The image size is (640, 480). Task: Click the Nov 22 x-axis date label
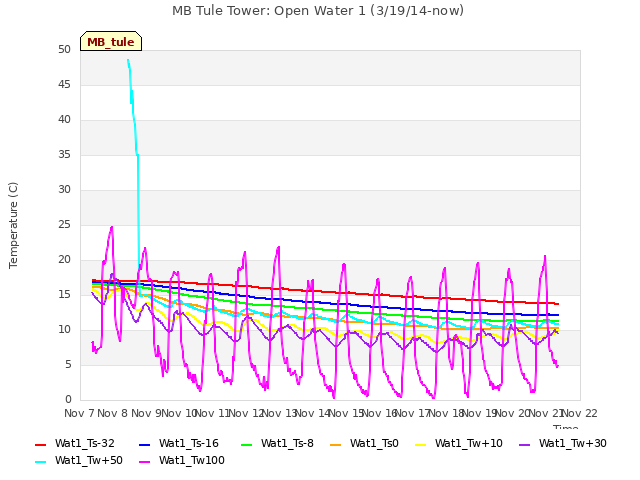580,414
